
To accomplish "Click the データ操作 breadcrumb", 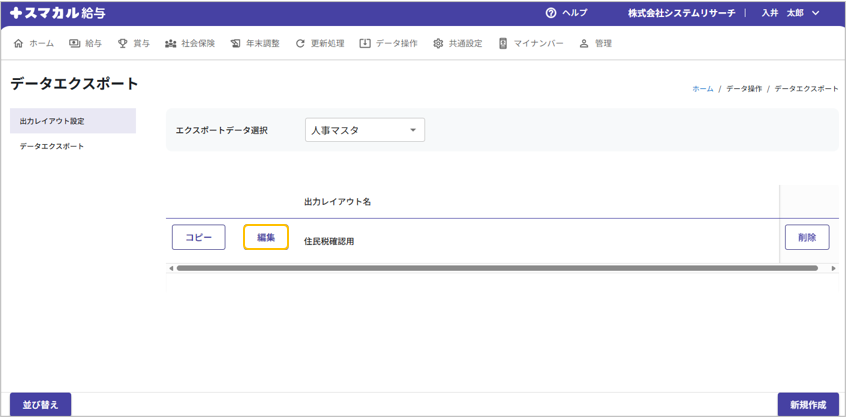I will tap(744, 89).
